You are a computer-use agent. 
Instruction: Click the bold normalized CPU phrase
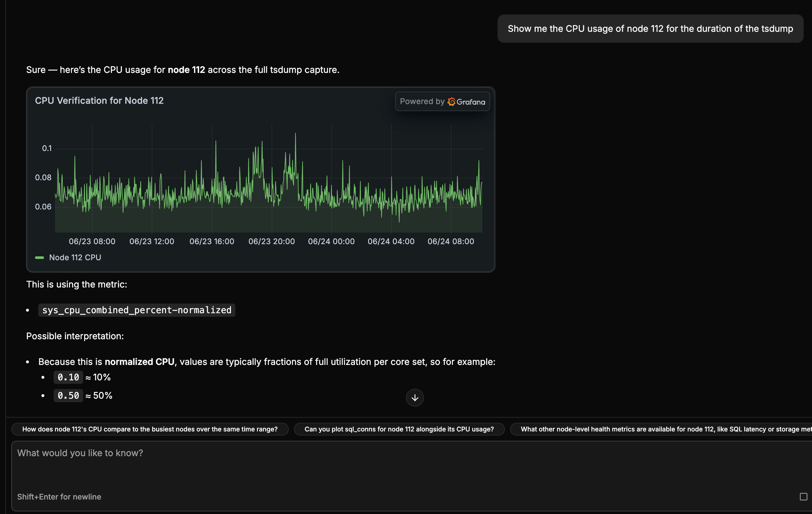[x=140, y=361]
